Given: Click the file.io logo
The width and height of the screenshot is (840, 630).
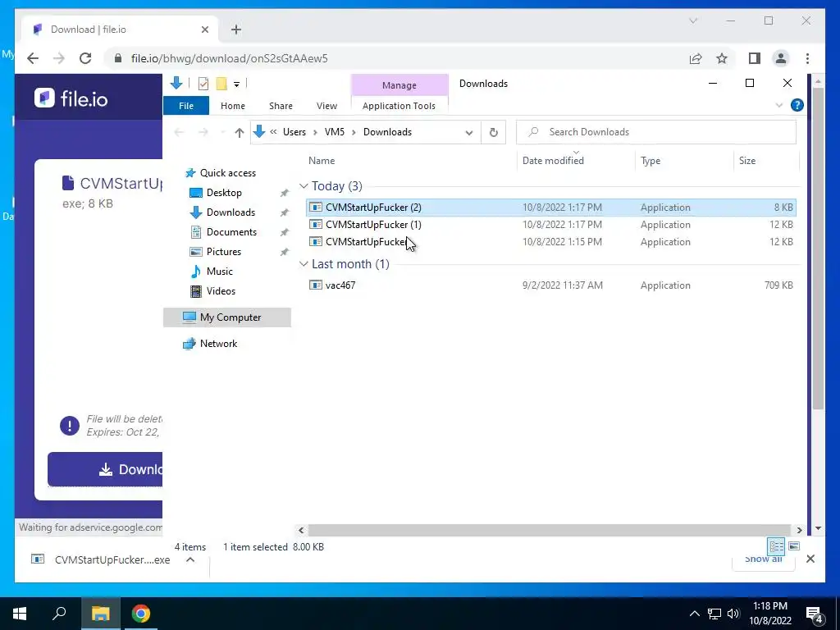Looking at the screenshot, I should coord(71,98).
